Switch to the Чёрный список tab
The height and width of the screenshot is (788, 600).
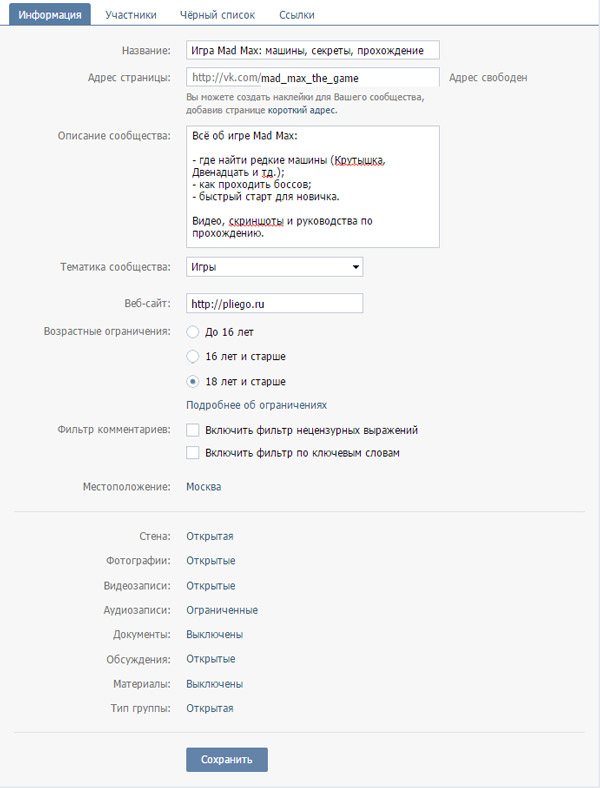[217, 15]
